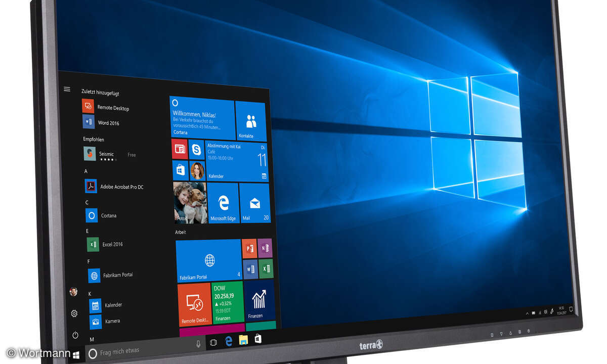The width and height of the screenshot is (607, 364).
Task: Open the Finanzen chart tile
Action: [x=259, y=300]
